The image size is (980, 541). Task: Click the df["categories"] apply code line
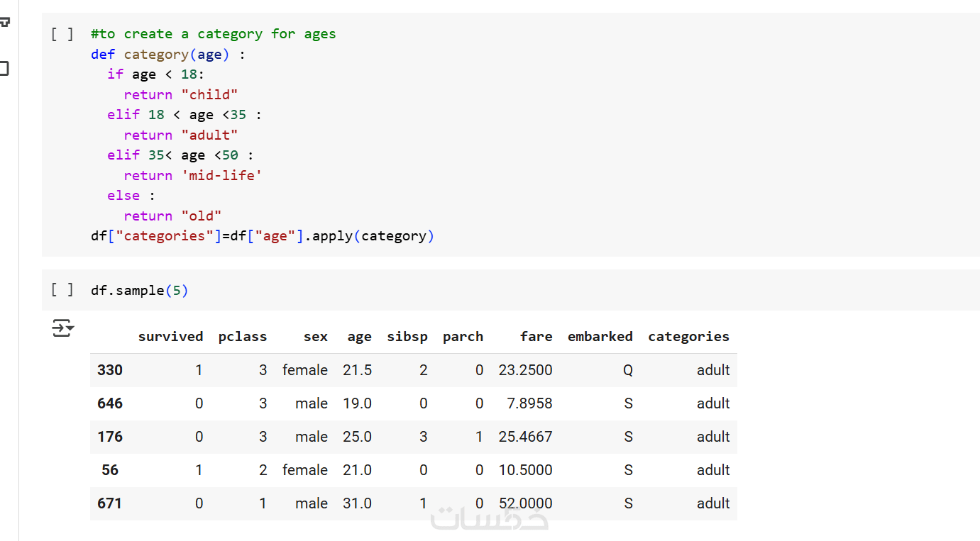(262, 236)
